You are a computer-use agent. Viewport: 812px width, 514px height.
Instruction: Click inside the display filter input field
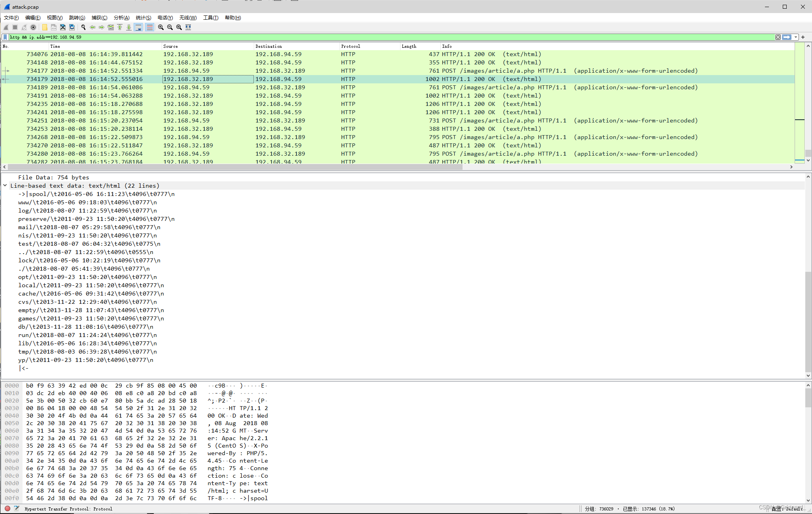pos(391,37)
